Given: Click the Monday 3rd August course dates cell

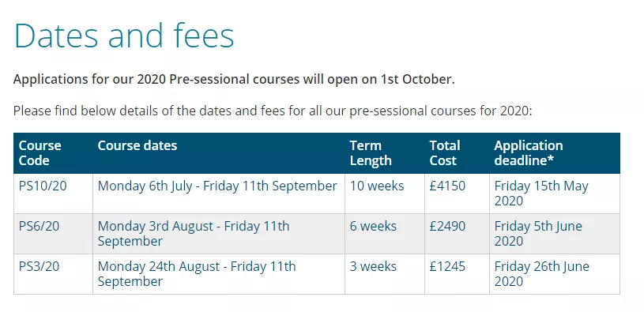Looking at the screenshot, I should [219, 234].
